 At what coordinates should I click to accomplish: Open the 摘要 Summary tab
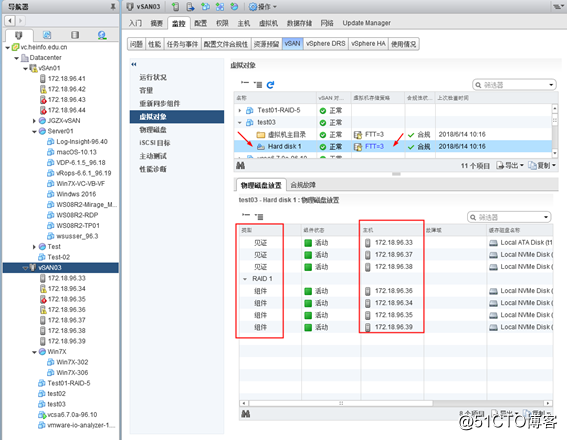click(x=157, y=23)
